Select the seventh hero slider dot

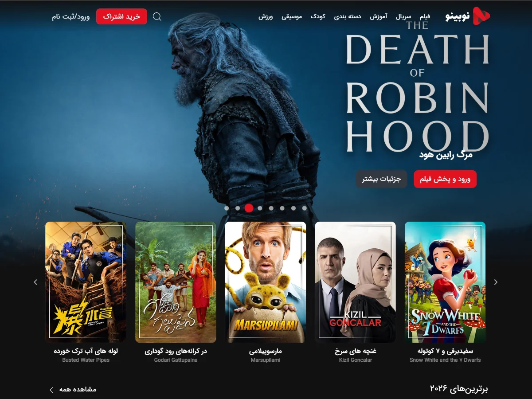293,208
